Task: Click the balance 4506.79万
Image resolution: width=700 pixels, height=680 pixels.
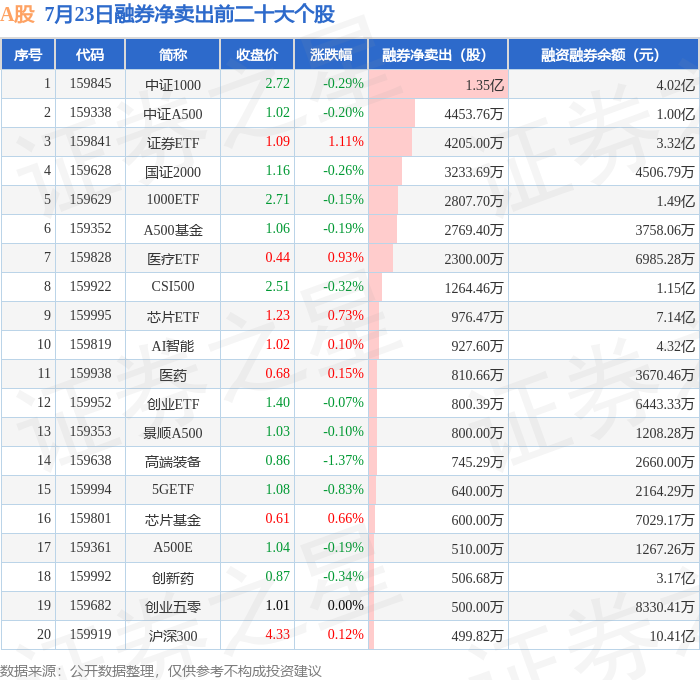Action: (665, 172)
